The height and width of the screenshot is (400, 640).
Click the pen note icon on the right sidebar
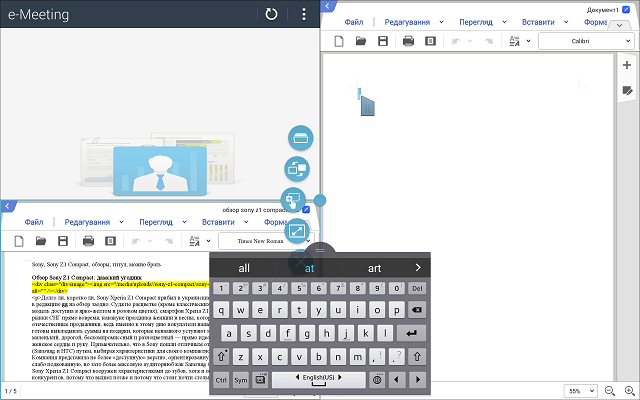tap(627, 90)
